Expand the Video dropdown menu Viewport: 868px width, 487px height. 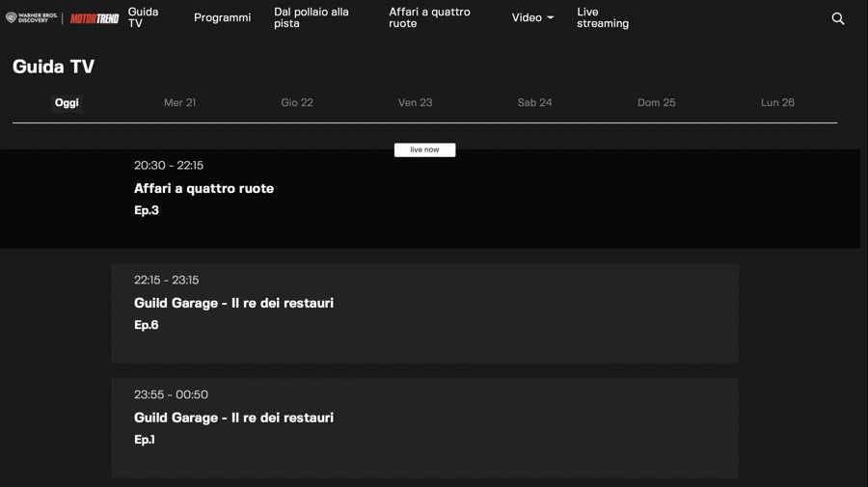pyautogui.click(x=532, y=17)
